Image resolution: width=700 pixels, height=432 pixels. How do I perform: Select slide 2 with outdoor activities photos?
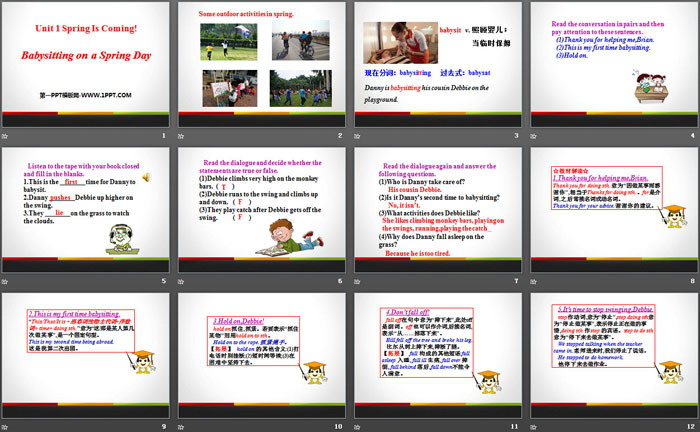(262, 65)
